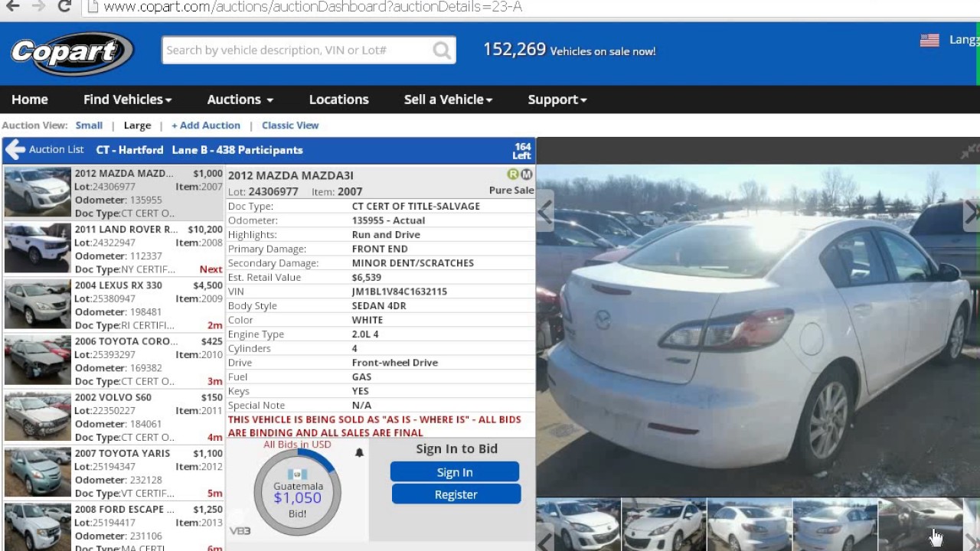980x551 pixels.
Task: Click the browser address bar URL
Action: click(x=312, y=7)
